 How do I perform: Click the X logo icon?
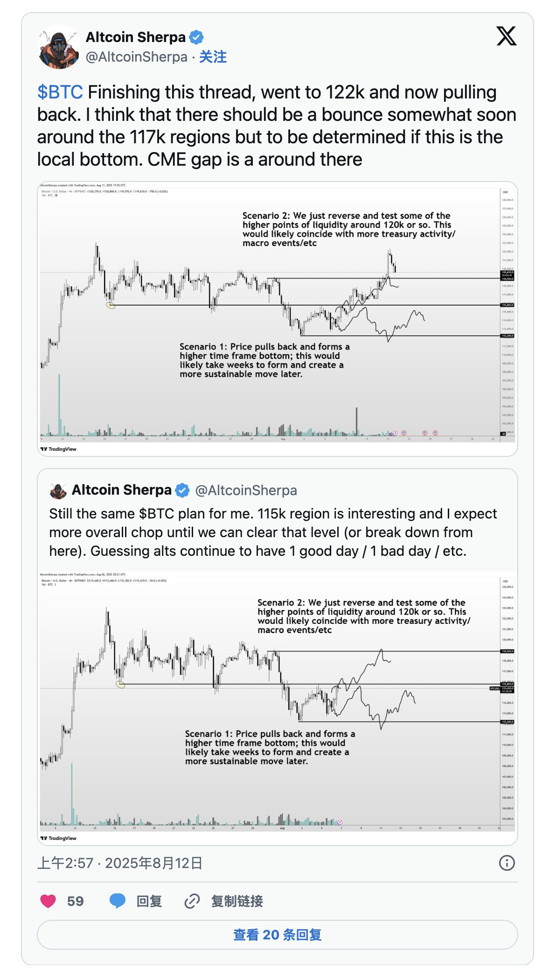point(506,36)
